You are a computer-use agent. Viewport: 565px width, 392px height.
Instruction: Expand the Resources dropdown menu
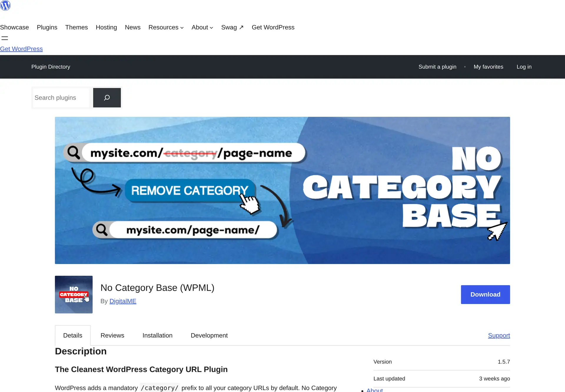[166, 27]
